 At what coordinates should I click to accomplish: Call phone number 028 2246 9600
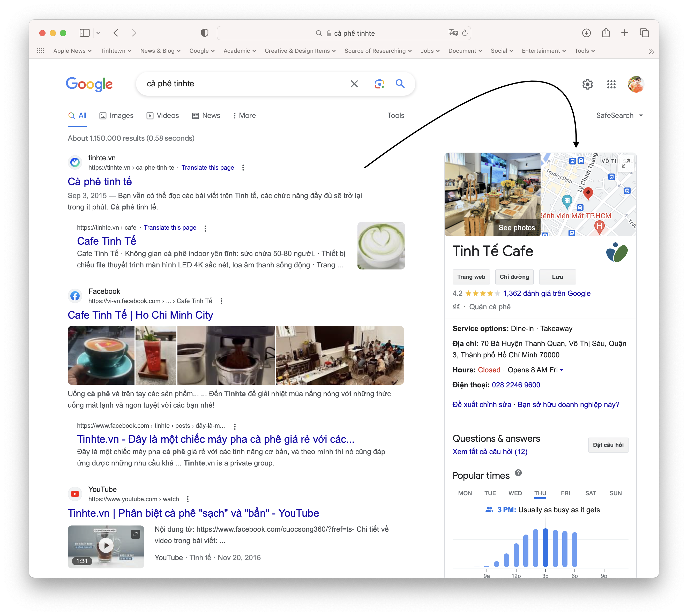(516, 385)
